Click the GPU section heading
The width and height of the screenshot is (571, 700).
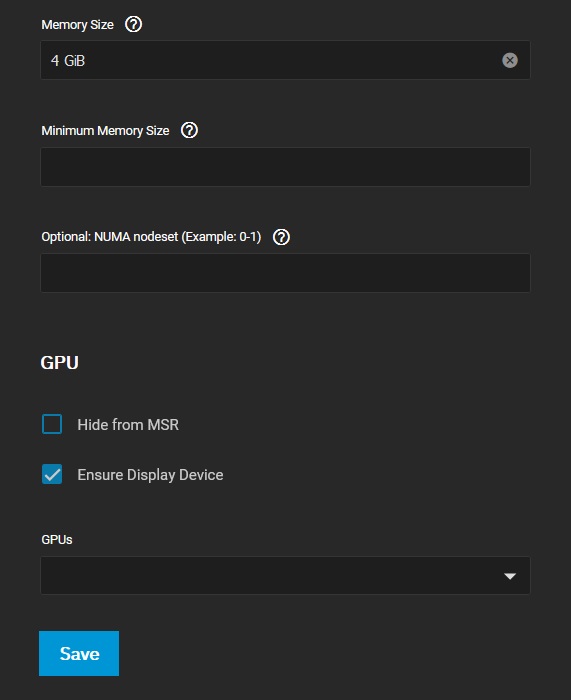coord(59,362)
